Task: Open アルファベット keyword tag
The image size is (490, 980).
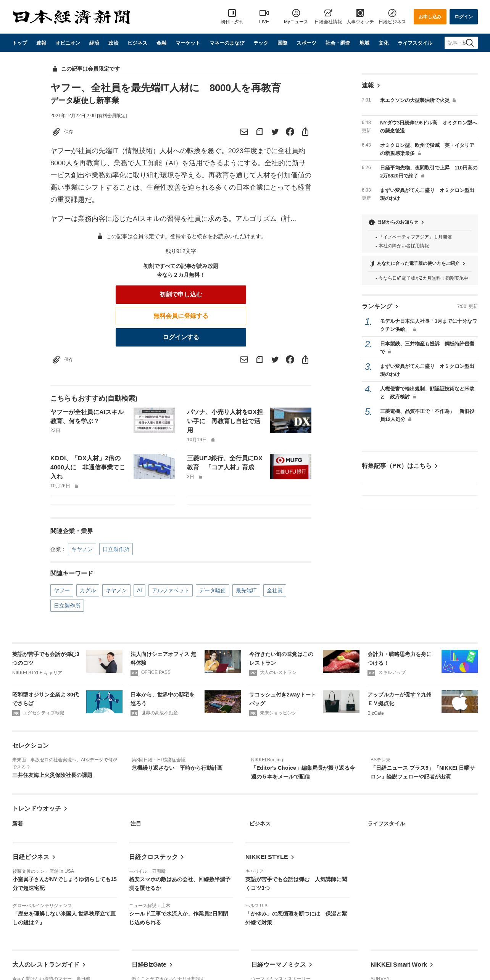Action: (x=171, y=590)
